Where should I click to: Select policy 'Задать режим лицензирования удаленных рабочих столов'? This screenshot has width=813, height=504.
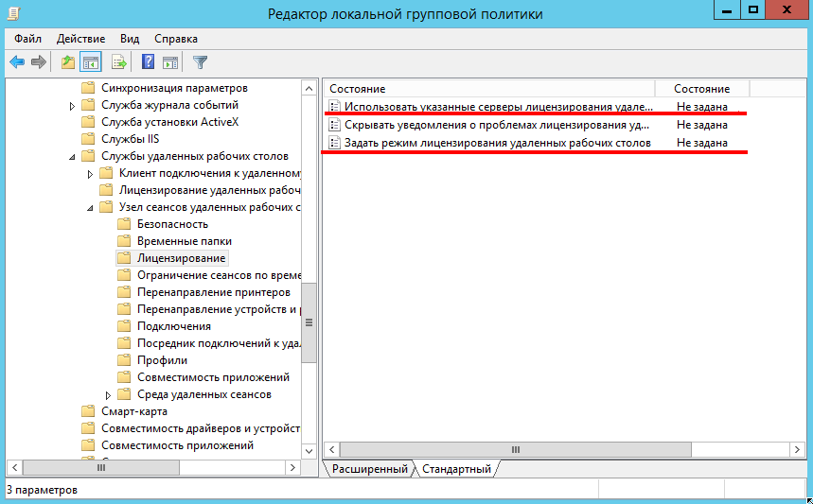(497, 143)
